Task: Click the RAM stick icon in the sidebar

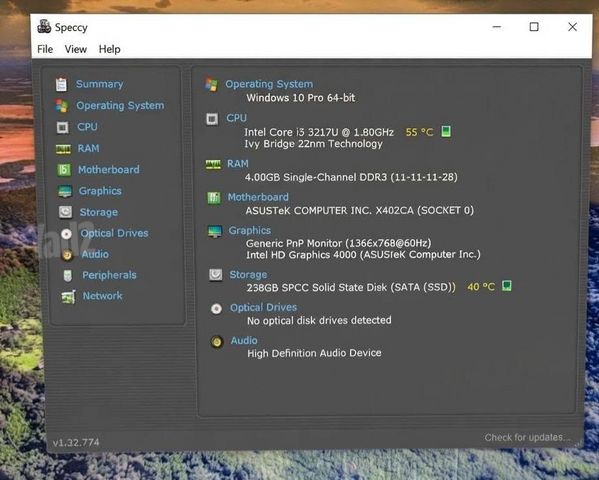Action: [63, 149]
